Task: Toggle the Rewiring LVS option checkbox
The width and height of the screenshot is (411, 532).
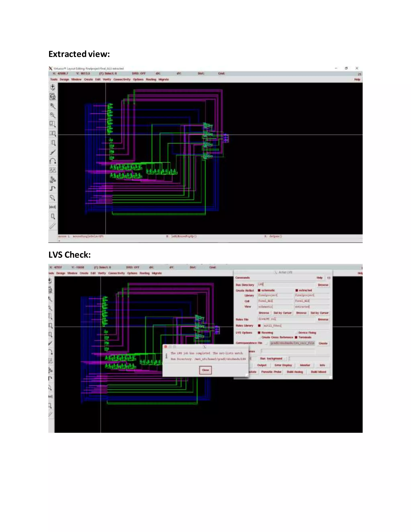Action: pos(259,332)
